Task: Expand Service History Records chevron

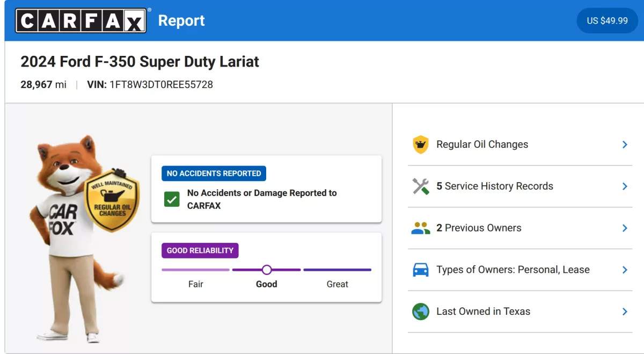Action: point(625,186)
